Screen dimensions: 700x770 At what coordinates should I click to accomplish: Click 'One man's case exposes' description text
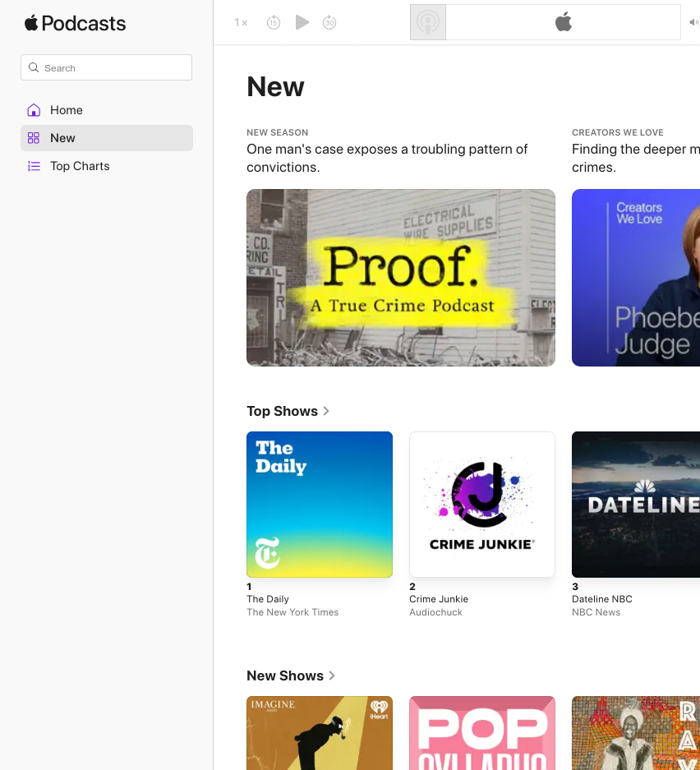pos(387,158)
